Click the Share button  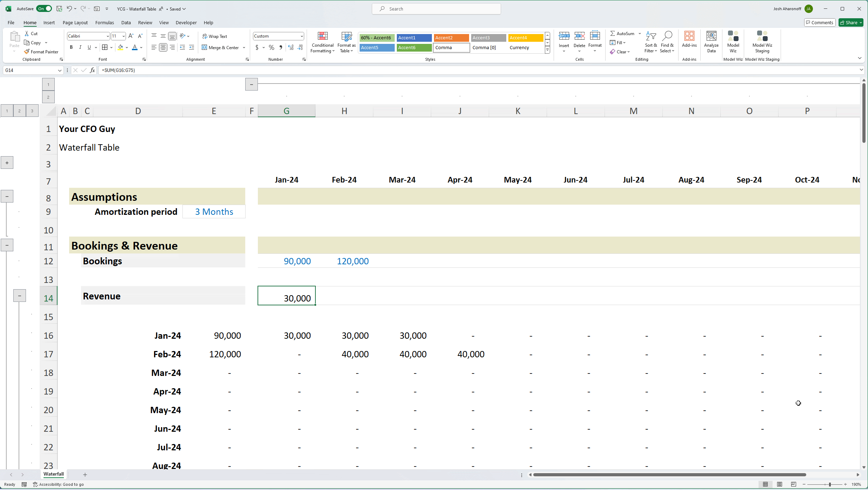click(850, 22)
